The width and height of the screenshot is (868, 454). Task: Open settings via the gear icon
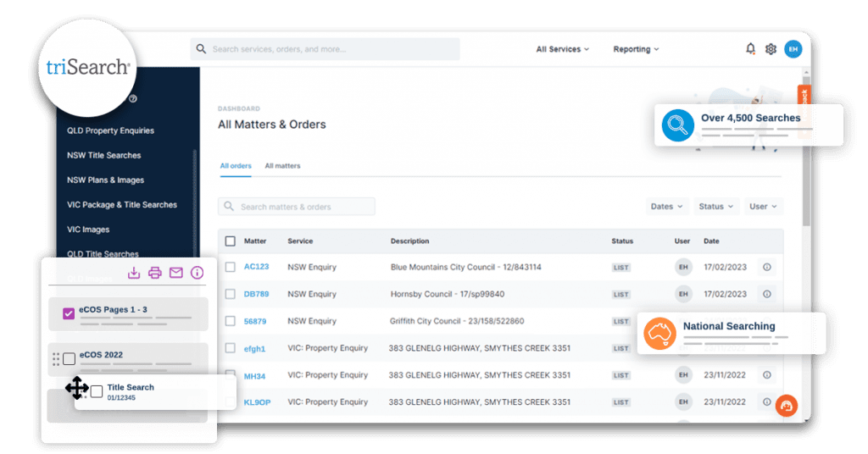(771, 49)
